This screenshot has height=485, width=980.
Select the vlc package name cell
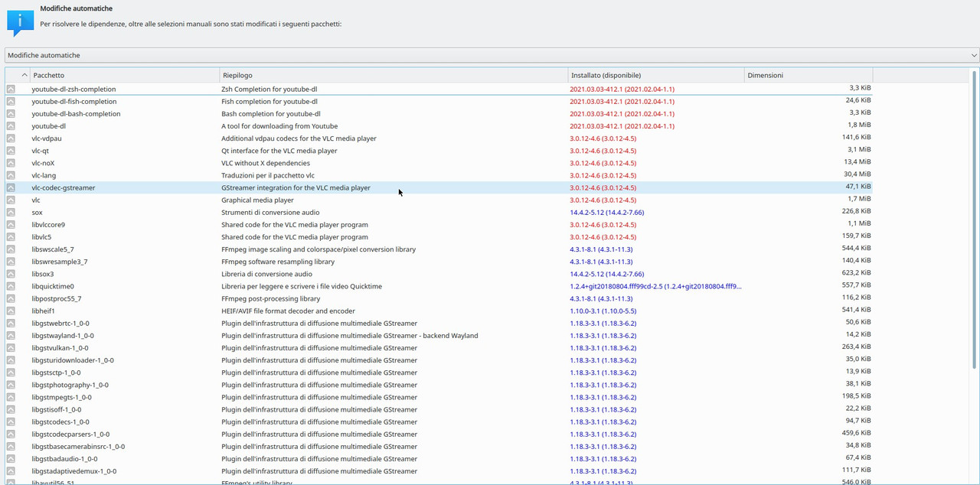pos(36,200)
